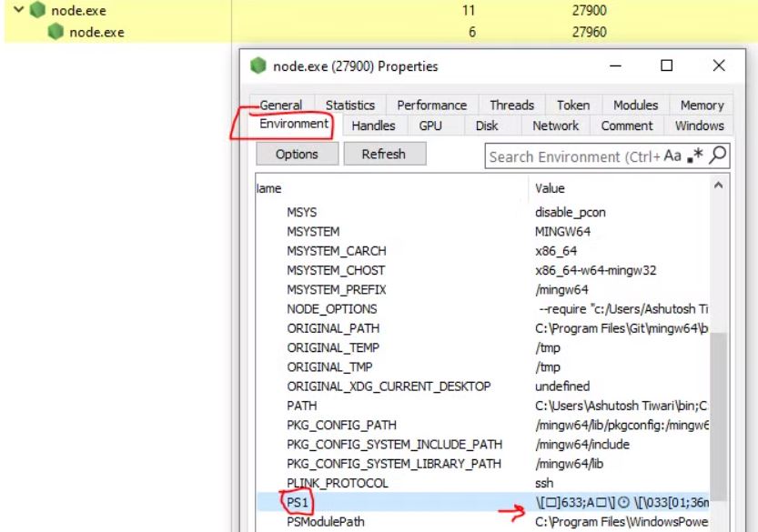Switch to the Threads tab

coord(511,105)
